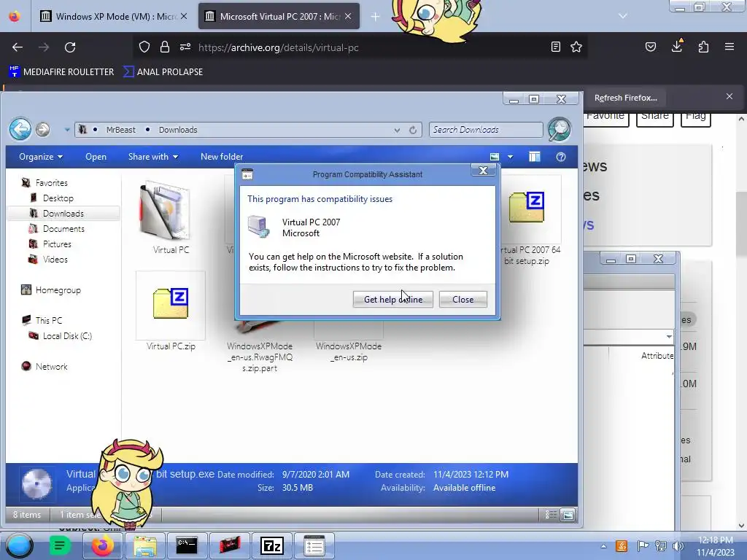The image size is (747, 560).
Task: Select Downloads in navigation pane
Action: click(63, 214)
